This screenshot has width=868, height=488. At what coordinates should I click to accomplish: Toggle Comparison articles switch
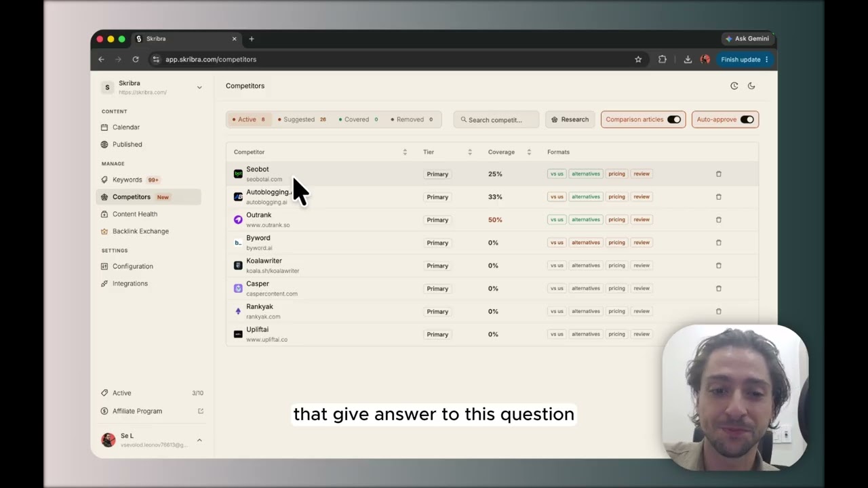(x=674, y=120)
